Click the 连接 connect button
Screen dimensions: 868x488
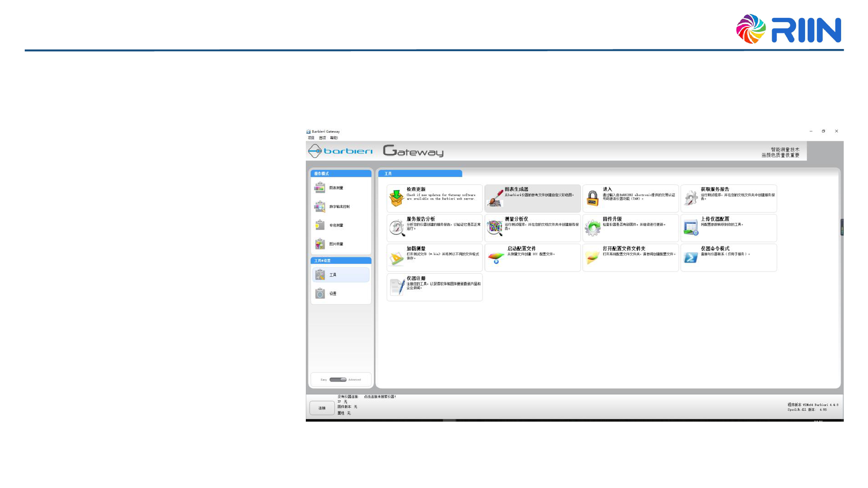pos(322,408)
